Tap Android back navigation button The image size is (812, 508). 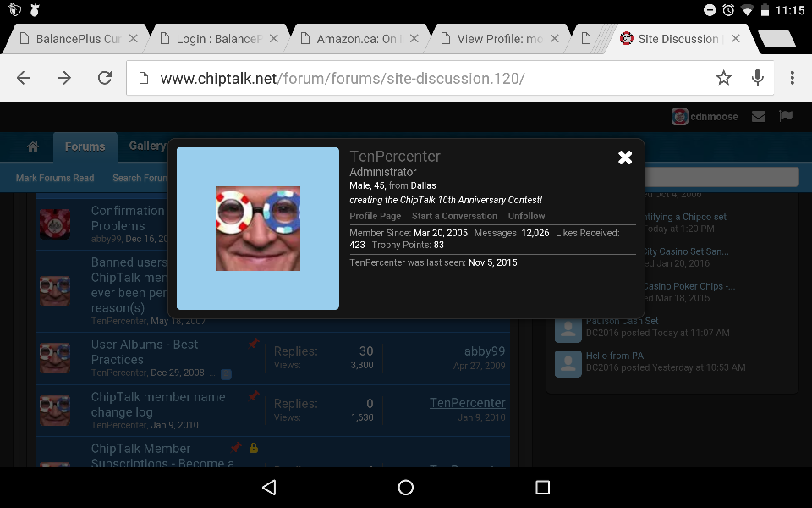pyautogui.click(x=269, y=488)
